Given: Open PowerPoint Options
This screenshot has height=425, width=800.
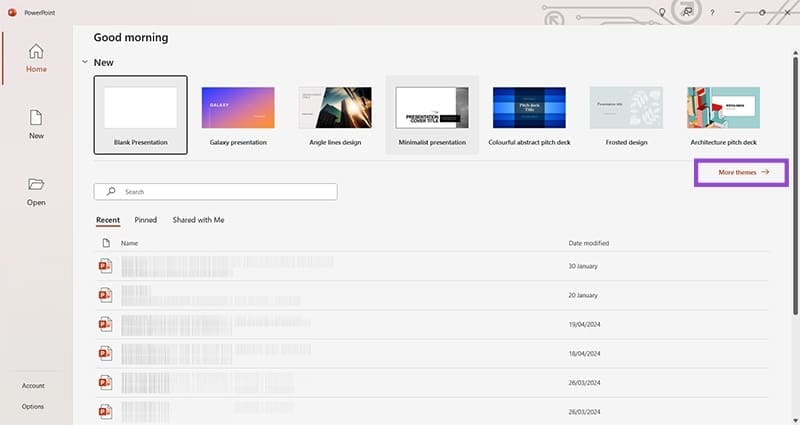Looking at the screenshot, I should (x=33, y=407).
